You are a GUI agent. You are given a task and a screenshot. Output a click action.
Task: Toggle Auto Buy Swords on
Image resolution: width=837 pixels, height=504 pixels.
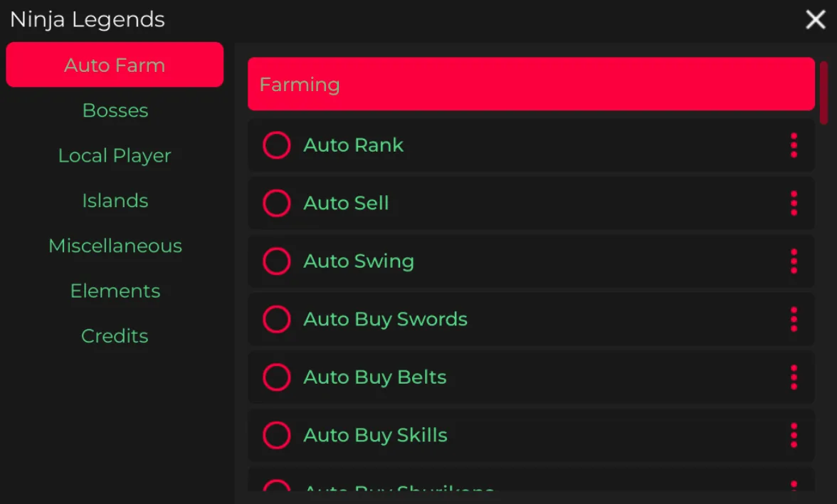[277, 320]
